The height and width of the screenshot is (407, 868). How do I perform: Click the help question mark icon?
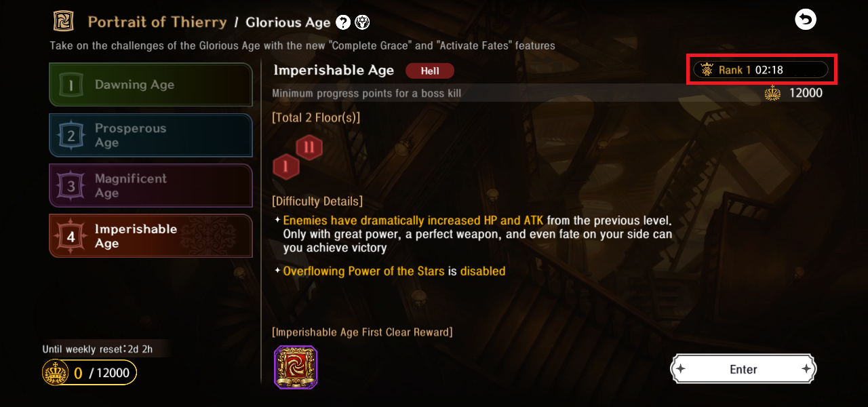click(x=343, y=22)
